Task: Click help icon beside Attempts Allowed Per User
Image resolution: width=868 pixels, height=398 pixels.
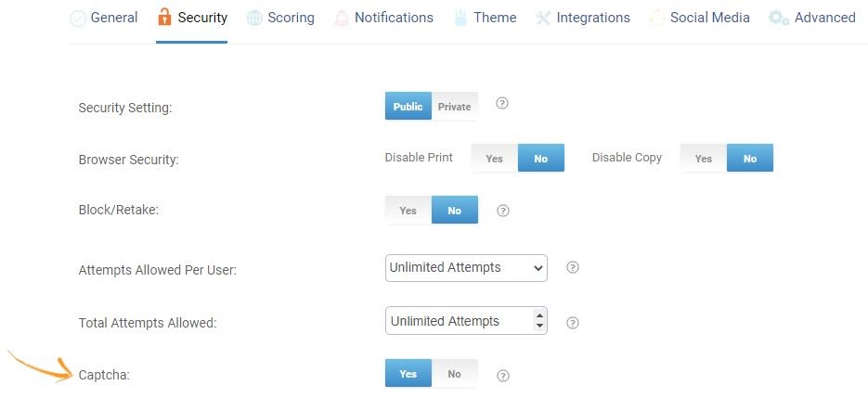Action: [x=573, y=267]
